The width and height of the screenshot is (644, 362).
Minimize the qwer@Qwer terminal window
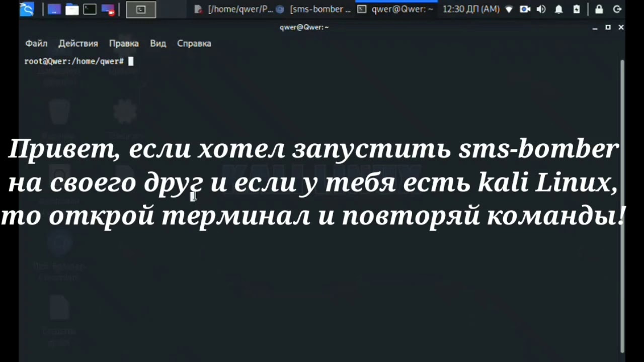coord(595,28)
